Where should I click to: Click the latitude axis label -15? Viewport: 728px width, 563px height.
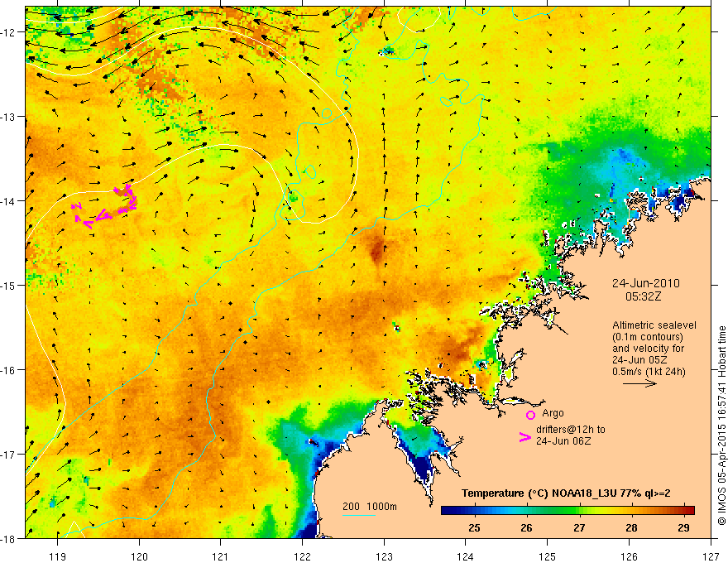pos(8,285)
